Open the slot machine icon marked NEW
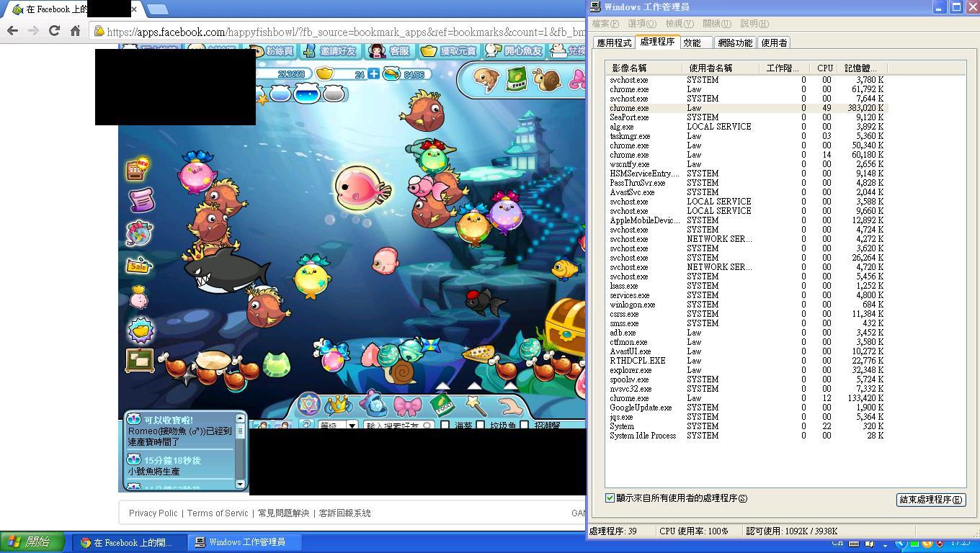The height and width of the screenshot is (553, 980). [138, 168]
